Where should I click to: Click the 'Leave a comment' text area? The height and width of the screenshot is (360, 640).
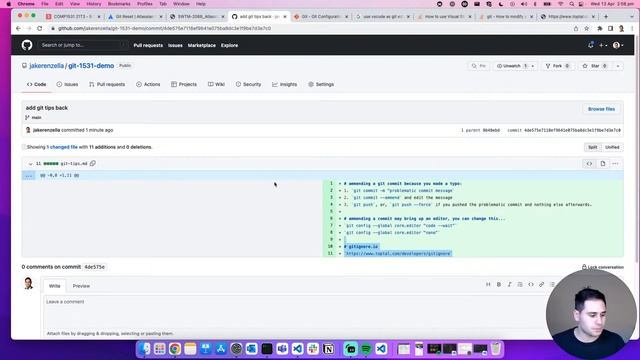(294, 312)
